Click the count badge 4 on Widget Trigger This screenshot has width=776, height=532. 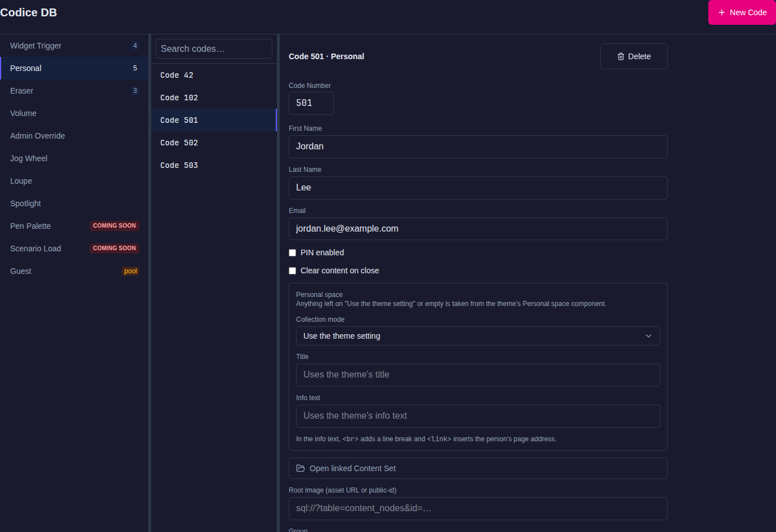(135, 46)
